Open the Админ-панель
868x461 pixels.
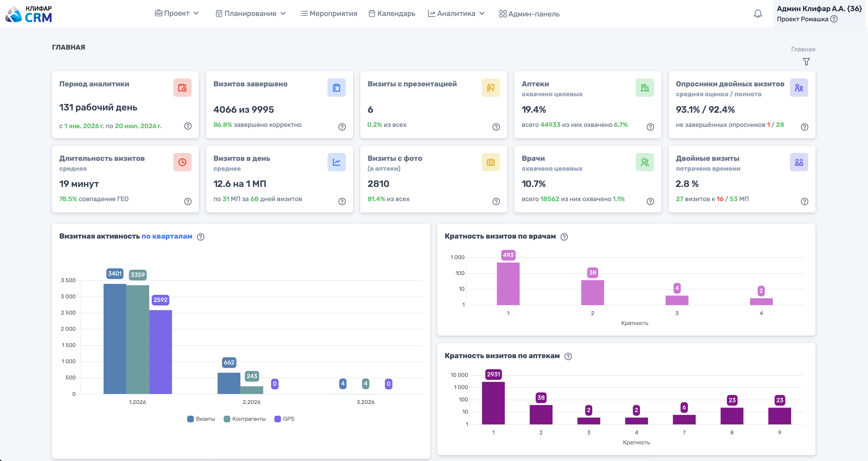tap(529, 14)
